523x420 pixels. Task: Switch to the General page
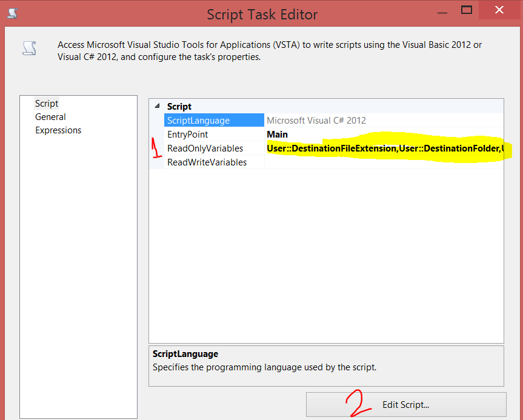(x=50, y=116)
